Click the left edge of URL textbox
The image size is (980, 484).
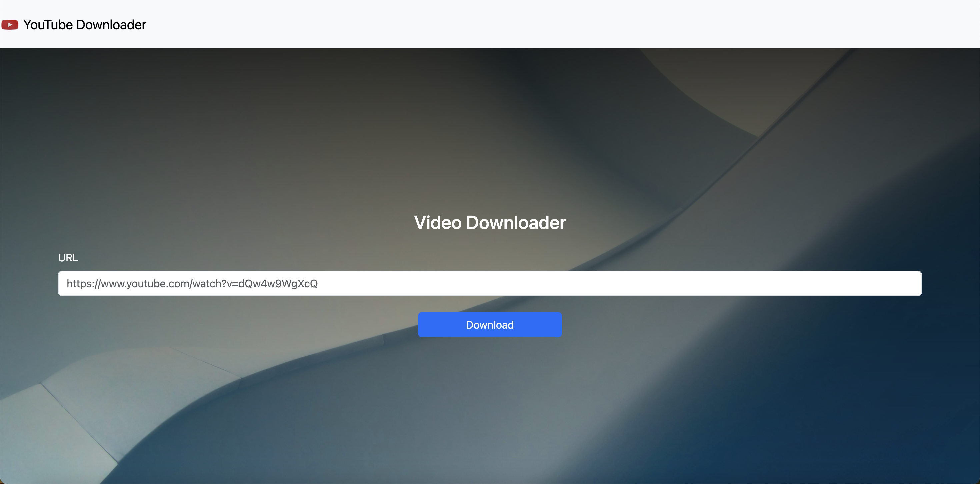click(x=62, y=283)
